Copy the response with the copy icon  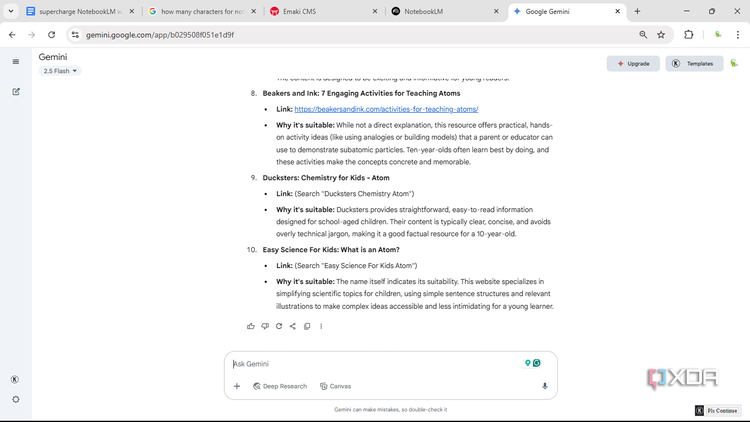307,326
